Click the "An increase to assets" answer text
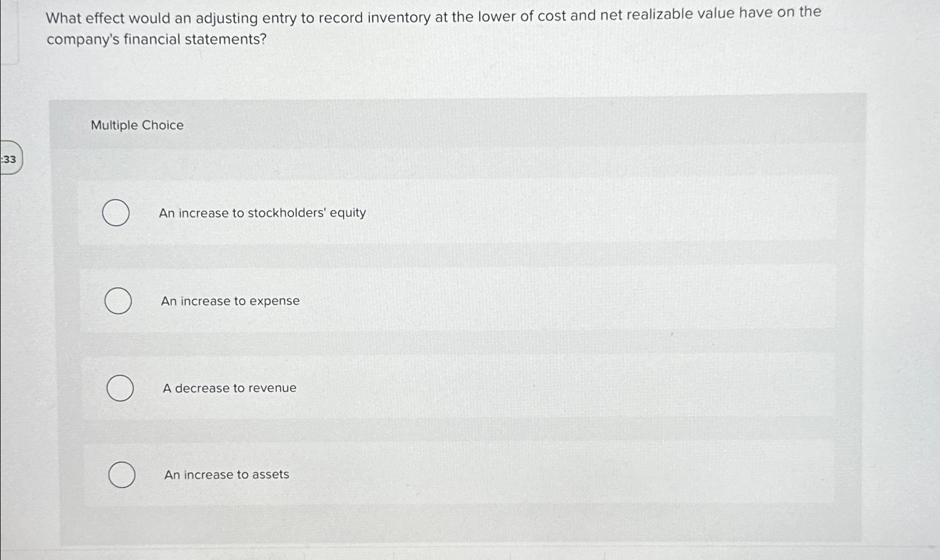940x560 pixels. pyautogui.click(x=225, y=475)
